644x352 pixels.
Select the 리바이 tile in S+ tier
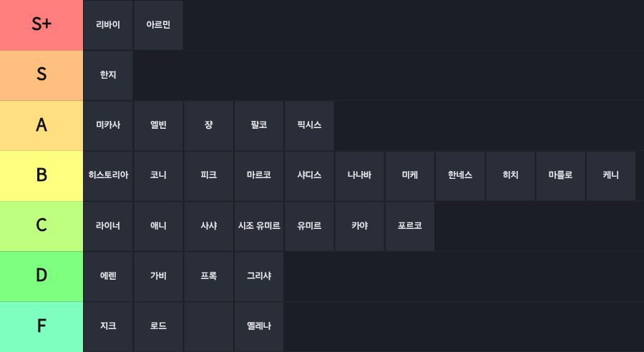(x=108, y=25)
